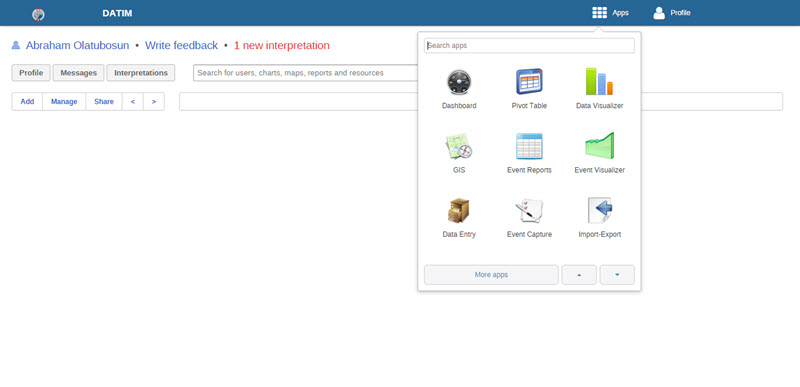Open 1 new interpretation link
The width and height of the screenshot is (800, 387).
pos(282,45)
